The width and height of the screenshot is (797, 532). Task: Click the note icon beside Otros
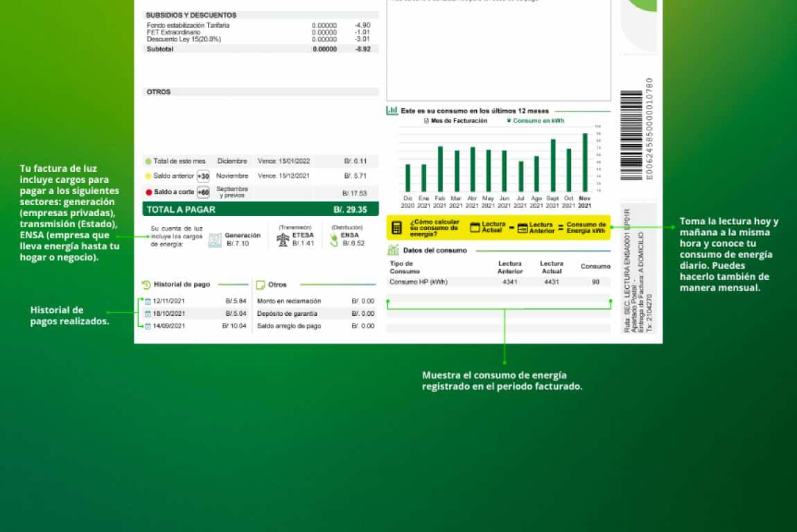click(x=261, y=285)
